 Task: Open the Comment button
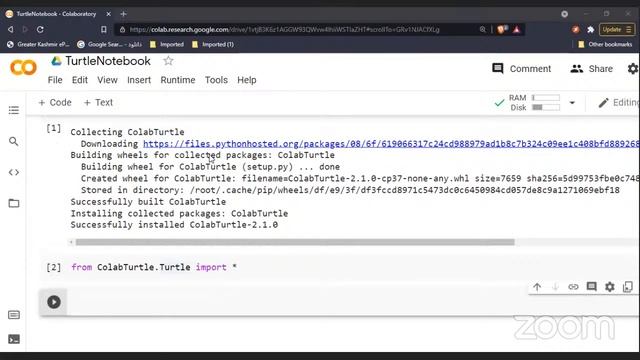coord(522,69)
